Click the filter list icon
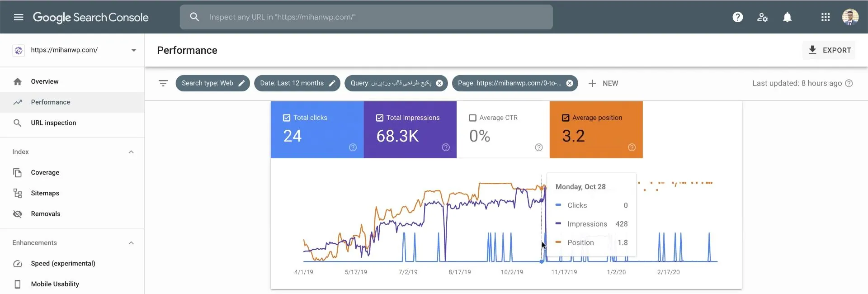 (163, 83)
